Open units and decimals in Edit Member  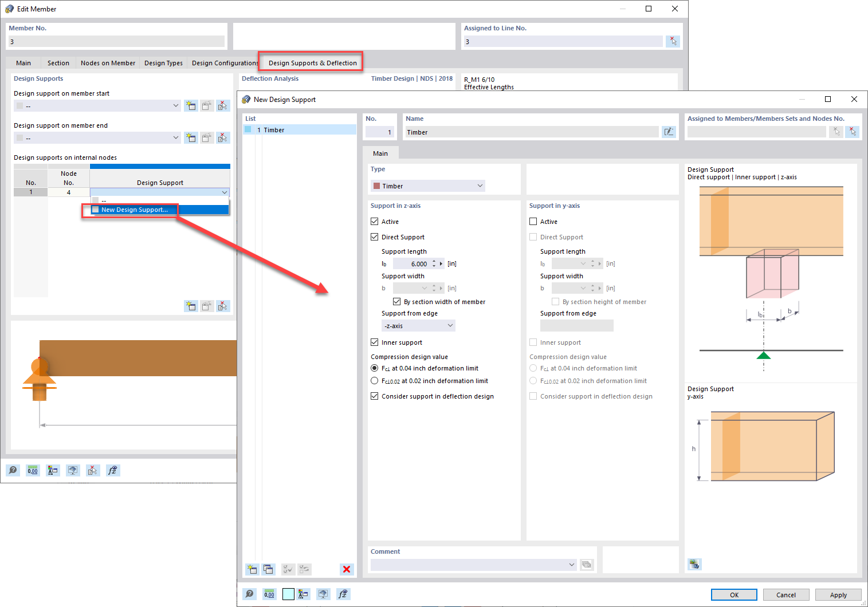[x=33, y=470]
